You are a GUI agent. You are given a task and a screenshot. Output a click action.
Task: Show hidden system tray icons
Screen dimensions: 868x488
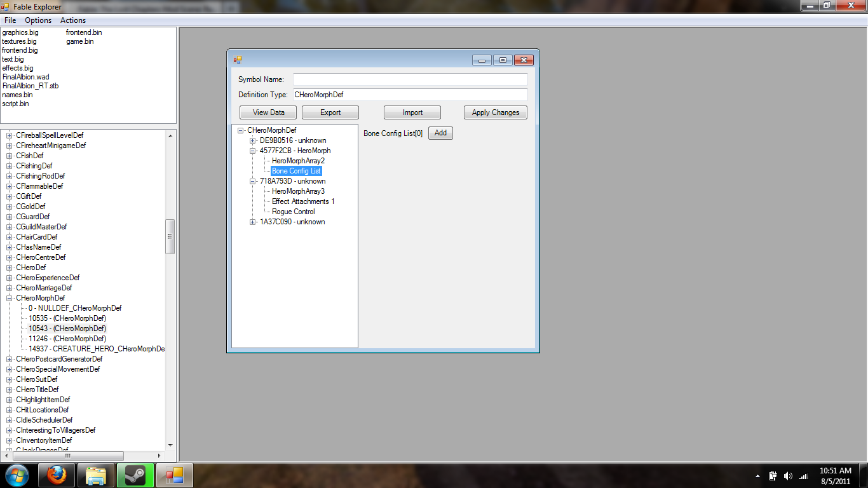point(757,476)
